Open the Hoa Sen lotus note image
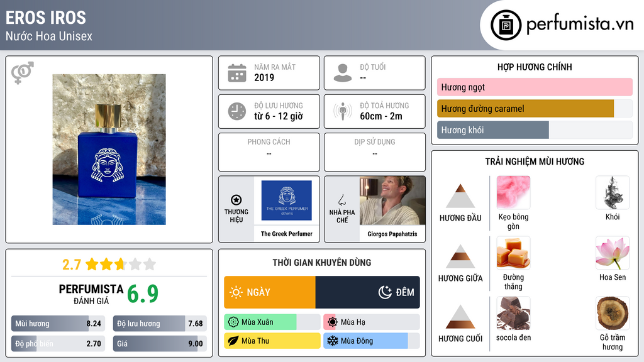Viewport: 644px width, 362px height. pyautogui.click(x=613, y=253)
